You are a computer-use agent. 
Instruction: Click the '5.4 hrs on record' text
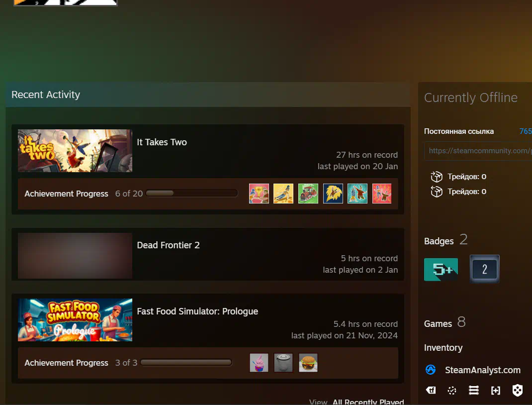click(365, 324)
